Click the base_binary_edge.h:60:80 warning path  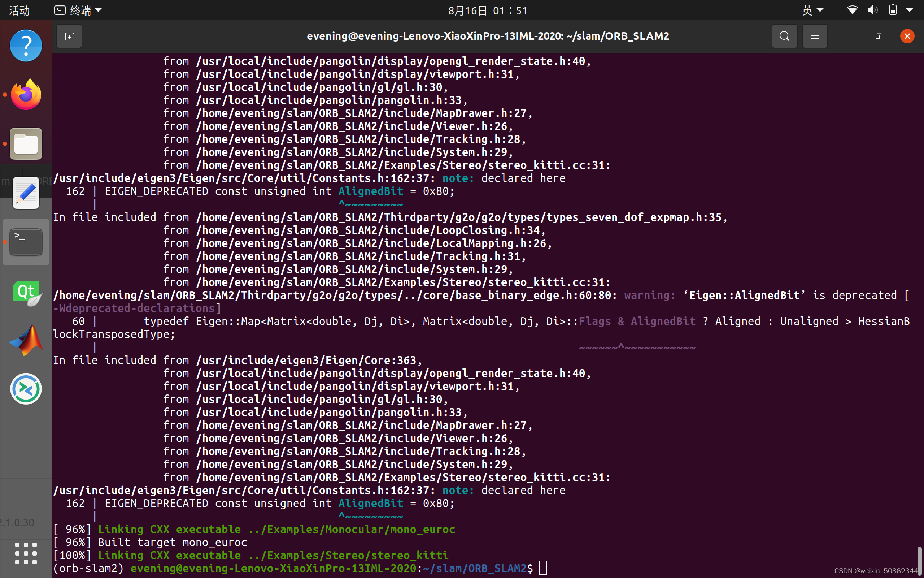pos(335,295)
